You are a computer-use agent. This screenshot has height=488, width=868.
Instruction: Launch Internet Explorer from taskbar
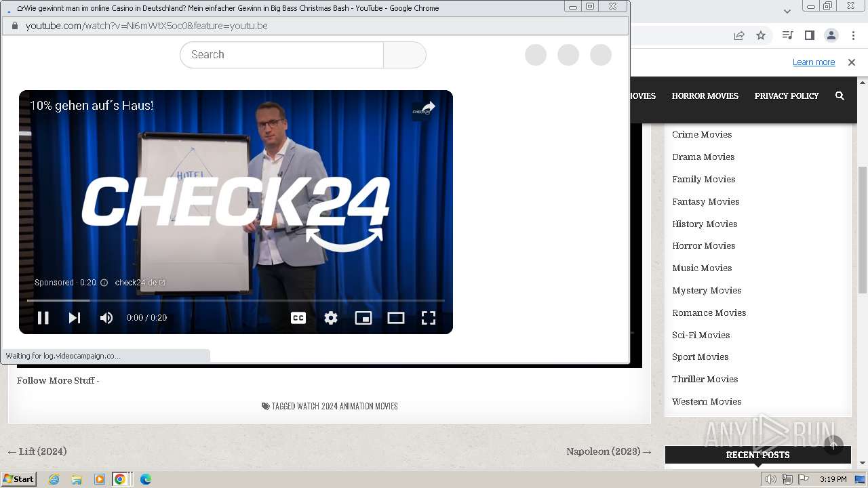click(x=54, y=479)
